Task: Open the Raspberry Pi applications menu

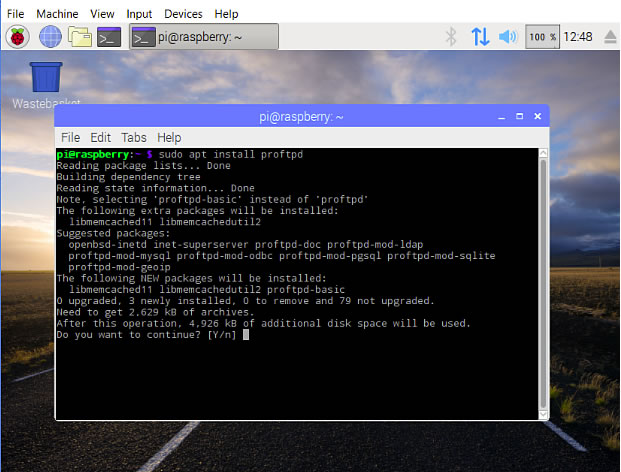Action: (x=18, y=37)
